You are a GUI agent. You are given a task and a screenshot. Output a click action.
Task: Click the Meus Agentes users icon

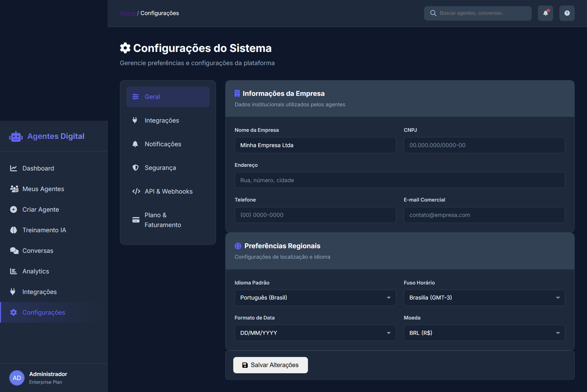tap(14, 189)
